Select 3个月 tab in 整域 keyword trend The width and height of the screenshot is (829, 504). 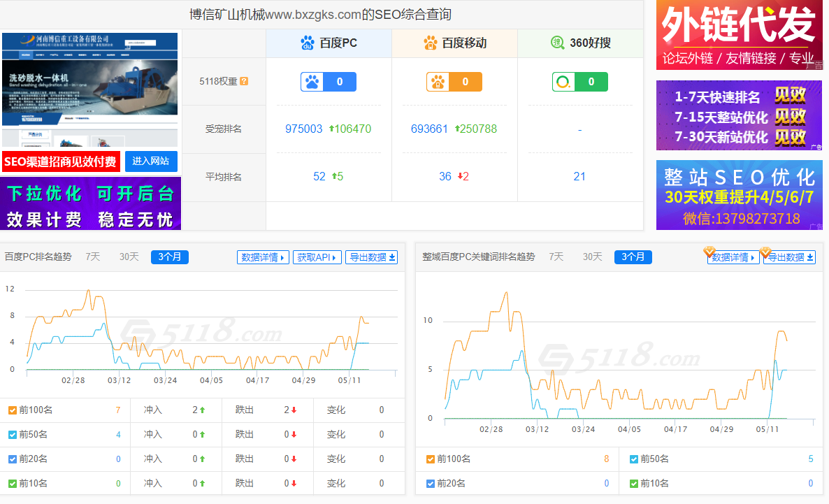633,257
